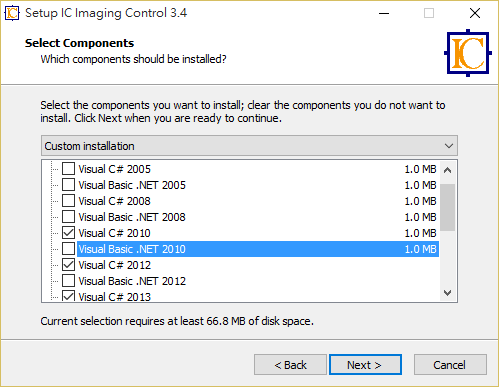499x387 pixels.
Task: Click the component list scrollbar thumb
Action: coord(448,207)
